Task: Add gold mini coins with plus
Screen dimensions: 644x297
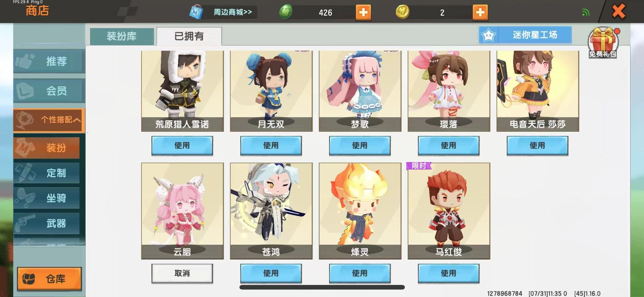Action: (x=480, y=12)
